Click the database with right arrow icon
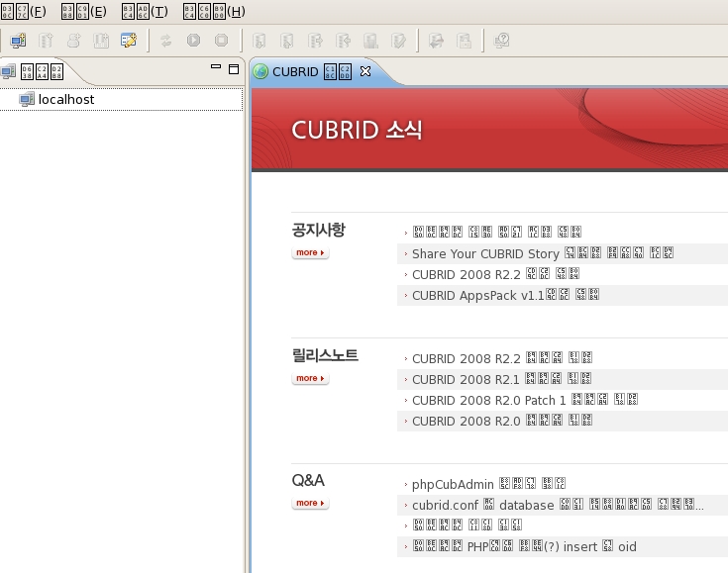This screenshot has height=573, width=728. click(315, 41)
